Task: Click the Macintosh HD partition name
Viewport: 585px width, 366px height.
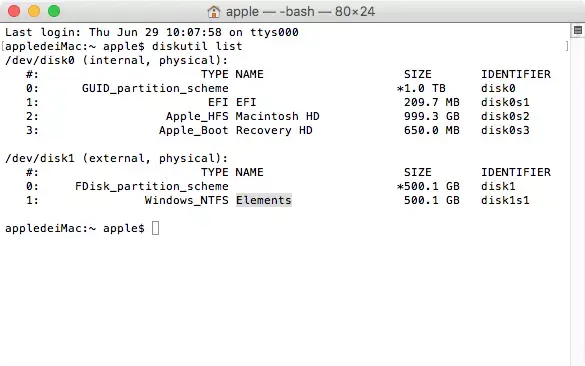Action: coord(277,116)
